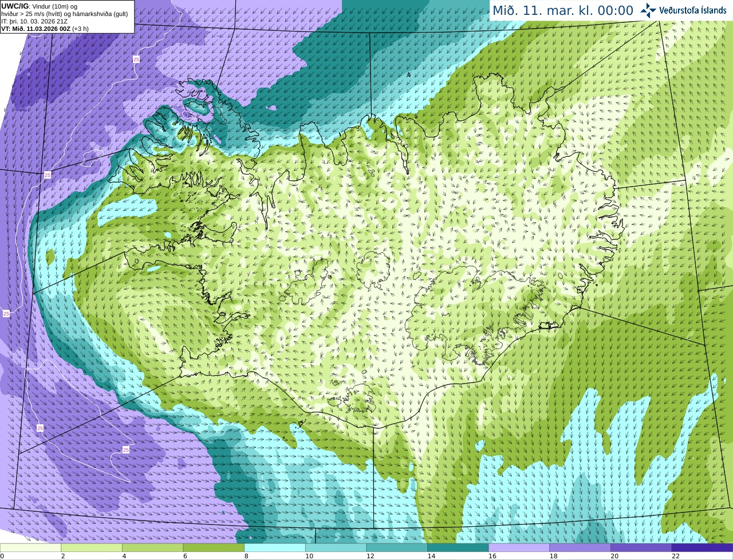Click the VT: Mið. 11.03.2026 00Z line
This screenshot has width=733, height=560.
(x=45, y=28)
